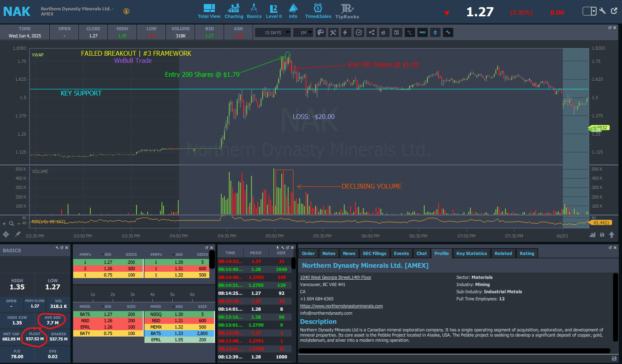Image resolution: width=622 pixels, height=364 pixels.
Task: Click the share icon in chart toolbar
Action: tap(371, 33)
